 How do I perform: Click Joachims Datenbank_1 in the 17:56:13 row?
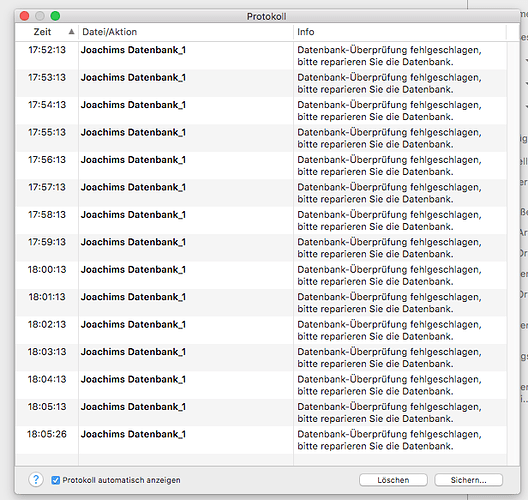click(133, 160)
